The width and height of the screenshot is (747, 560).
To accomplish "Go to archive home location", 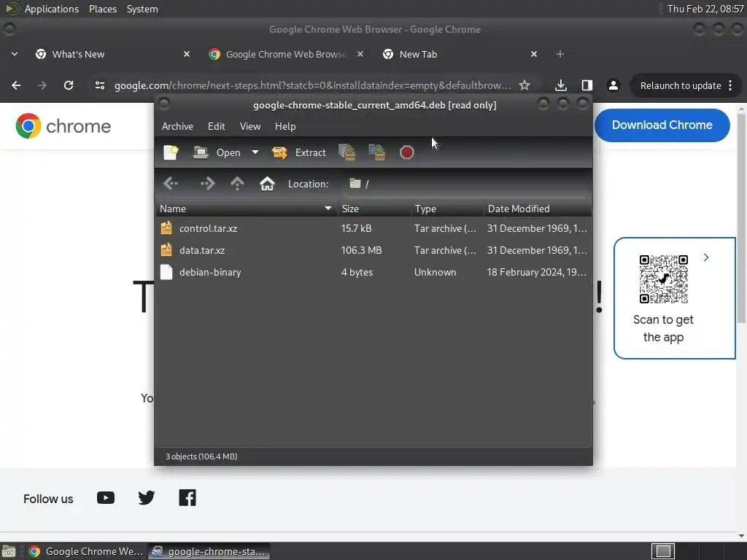I will (267, 183).
